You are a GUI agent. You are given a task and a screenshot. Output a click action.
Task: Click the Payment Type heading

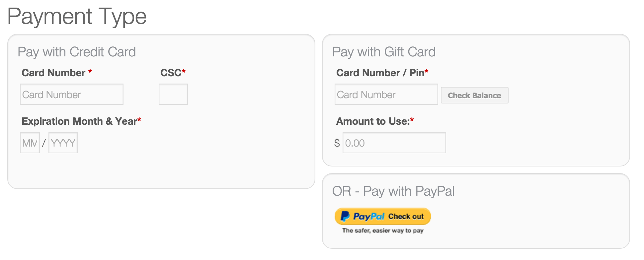coord(77,16)
